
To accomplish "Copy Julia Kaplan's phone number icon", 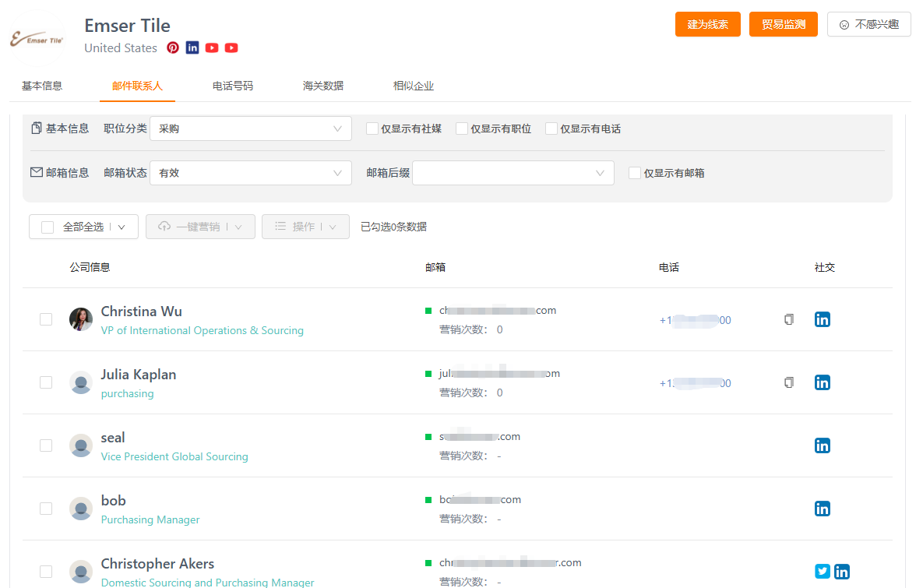I will coord(789,382).
